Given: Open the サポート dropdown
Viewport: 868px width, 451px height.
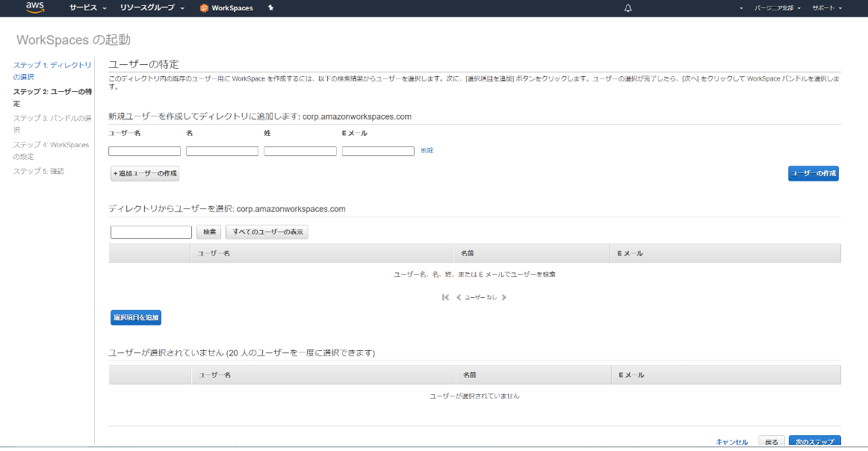Looking at the screenshot, I should (827, 8).
